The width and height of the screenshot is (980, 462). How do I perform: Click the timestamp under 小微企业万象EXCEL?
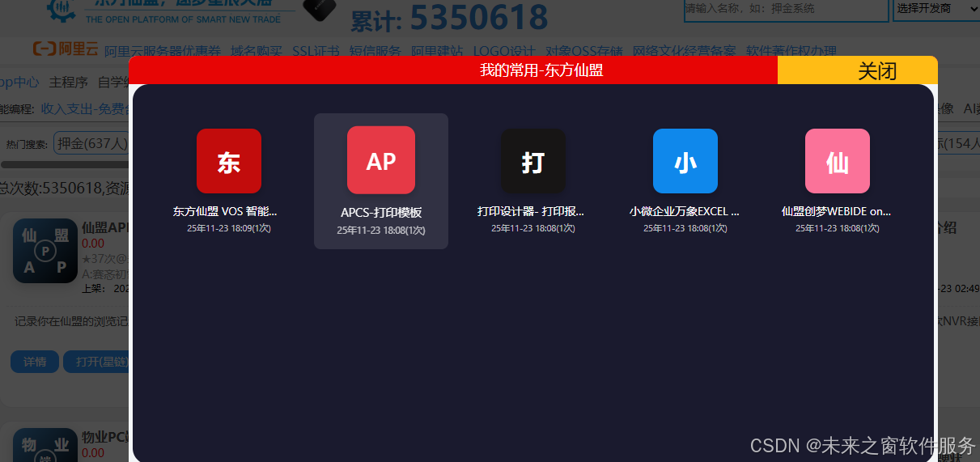pyautogui.click(x=685, y=228)
